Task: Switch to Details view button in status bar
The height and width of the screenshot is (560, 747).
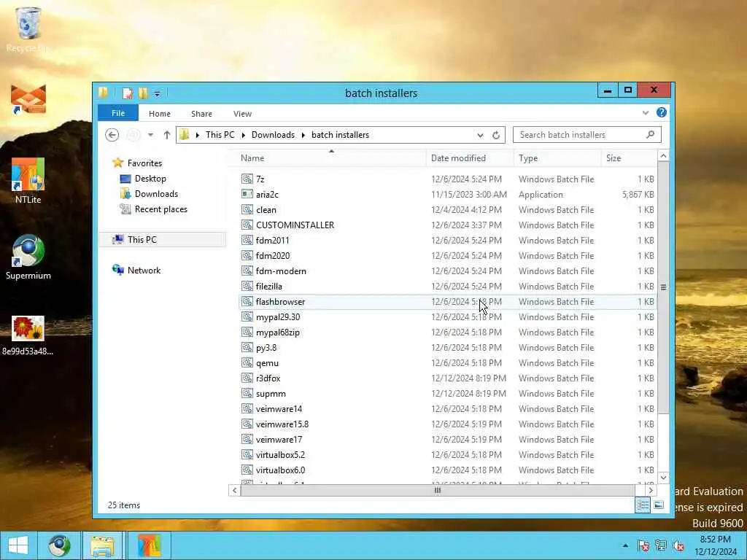Action: point(643,505)
